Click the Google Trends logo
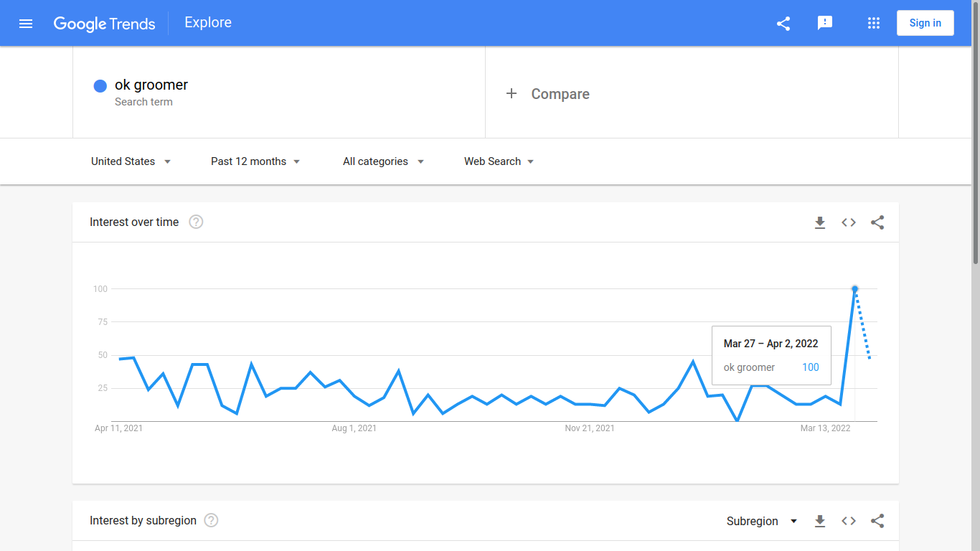This screenshot has width=980, height=551. tap(104, 24)
